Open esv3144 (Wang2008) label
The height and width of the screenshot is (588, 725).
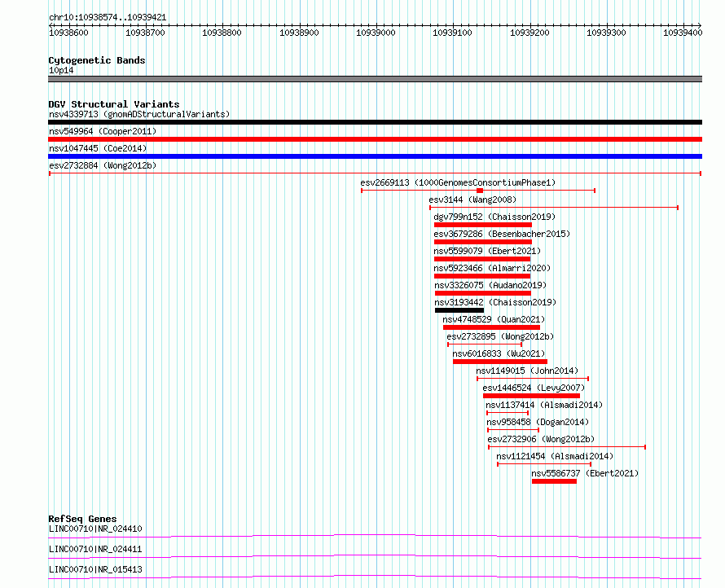tap(472, 200)
